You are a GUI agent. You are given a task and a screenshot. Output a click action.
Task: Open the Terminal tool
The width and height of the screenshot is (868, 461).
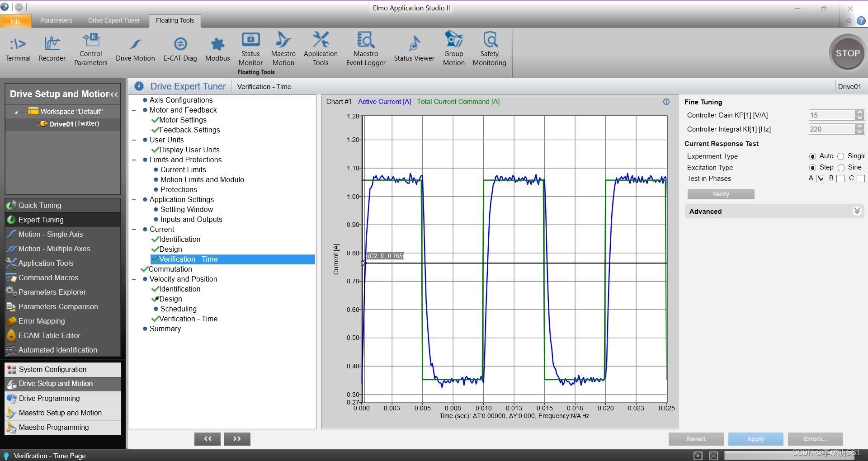(x=18, y=49)
